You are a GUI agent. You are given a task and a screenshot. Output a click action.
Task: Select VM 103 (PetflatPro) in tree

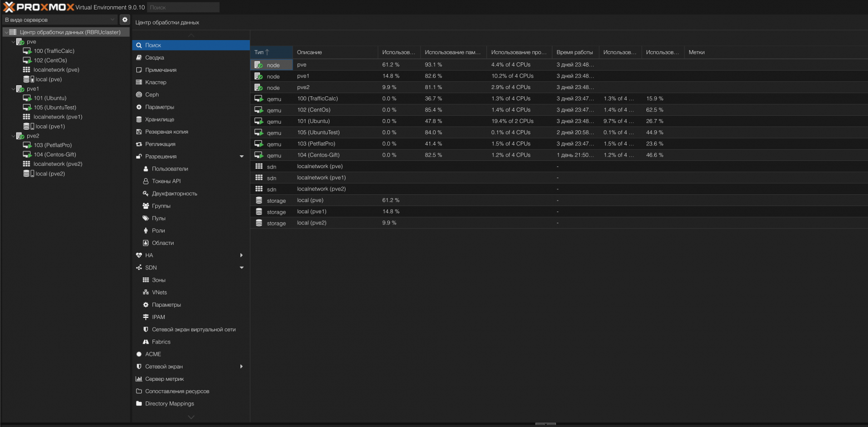pyautogui.click(x=52, y=145)
